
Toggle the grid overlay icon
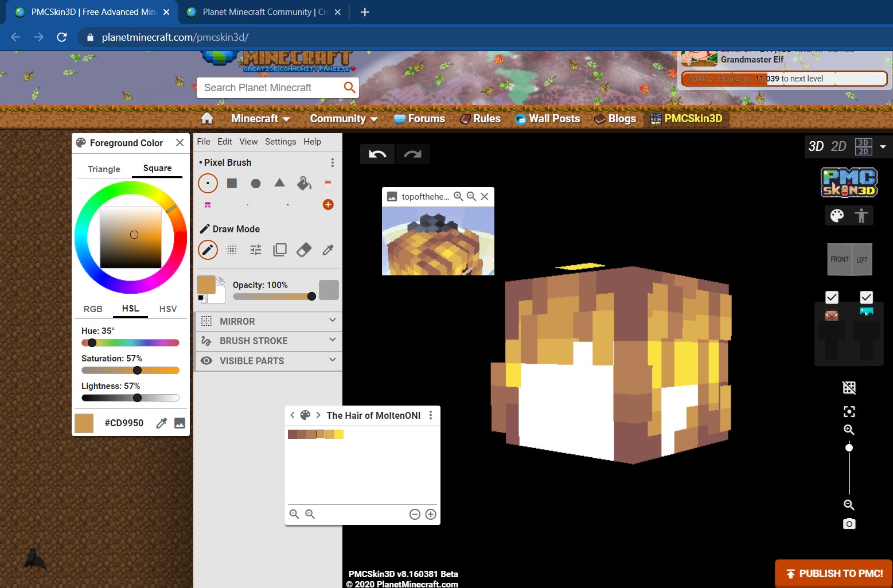tap(849, 388)
